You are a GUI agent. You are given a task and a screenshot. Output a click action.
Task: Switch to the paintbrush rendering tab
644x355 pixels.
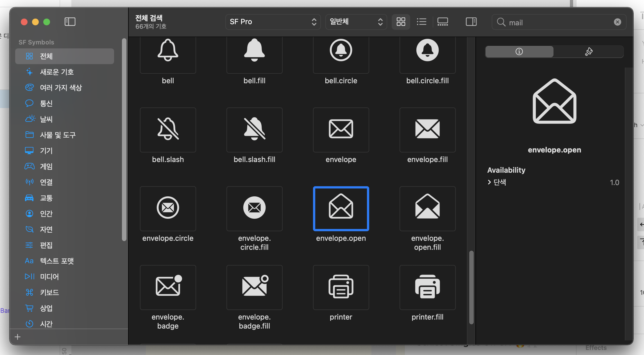pos(589,51)
